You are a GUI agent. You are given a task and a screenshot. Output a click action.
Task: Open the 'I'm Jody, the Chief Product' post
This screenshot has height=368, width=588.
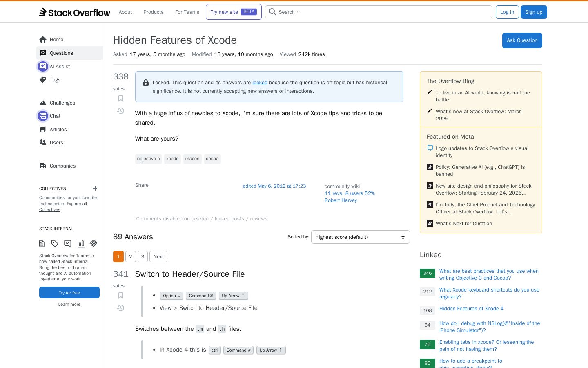[x=485, y=208]
